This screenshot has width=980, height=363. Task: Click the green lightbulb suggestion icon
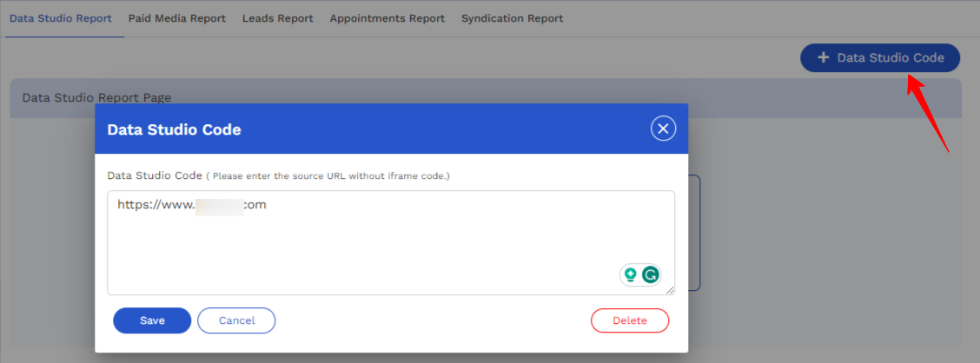pos(631,274)
